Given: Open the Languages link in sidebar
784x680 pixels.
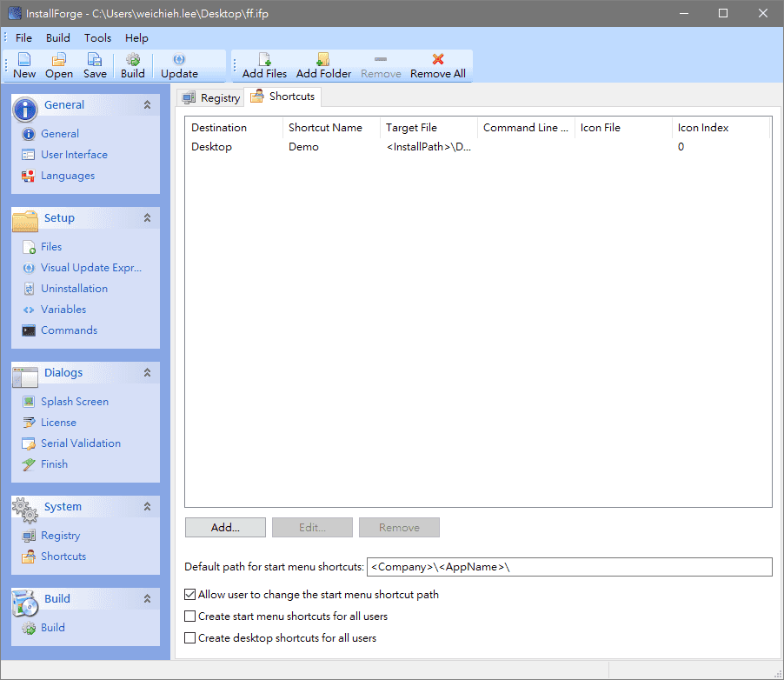Looking at the screenshot, I should (x=68, y=177).
